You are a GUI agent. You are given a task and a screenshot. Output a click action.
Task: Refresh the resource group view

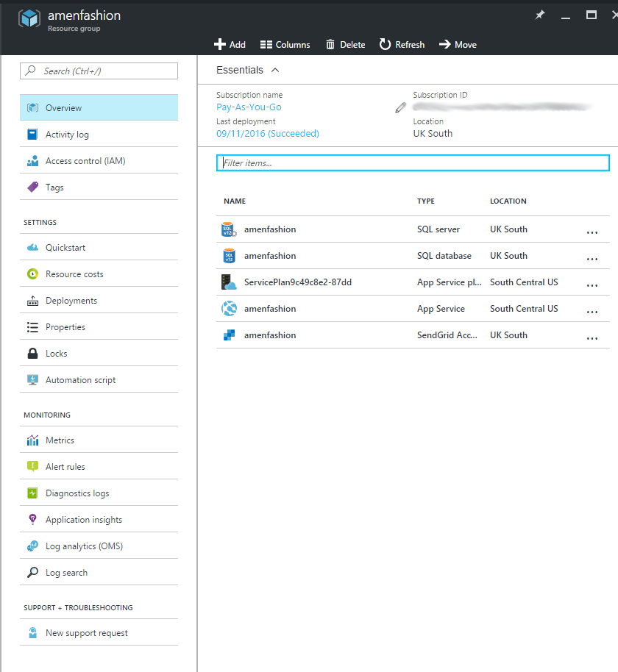tap(402, 45)
